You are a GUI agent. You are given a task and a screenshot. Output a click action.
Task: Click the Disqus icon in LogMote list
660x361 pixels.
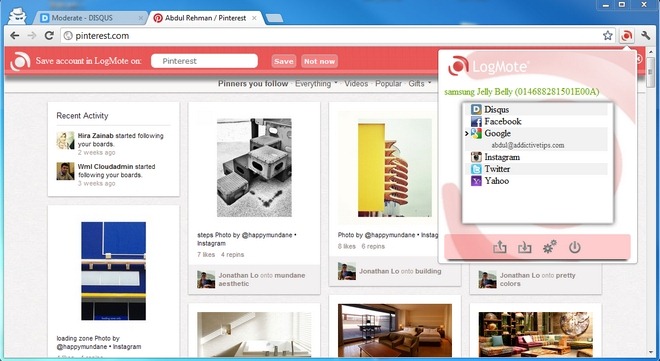tap(476, 109)
